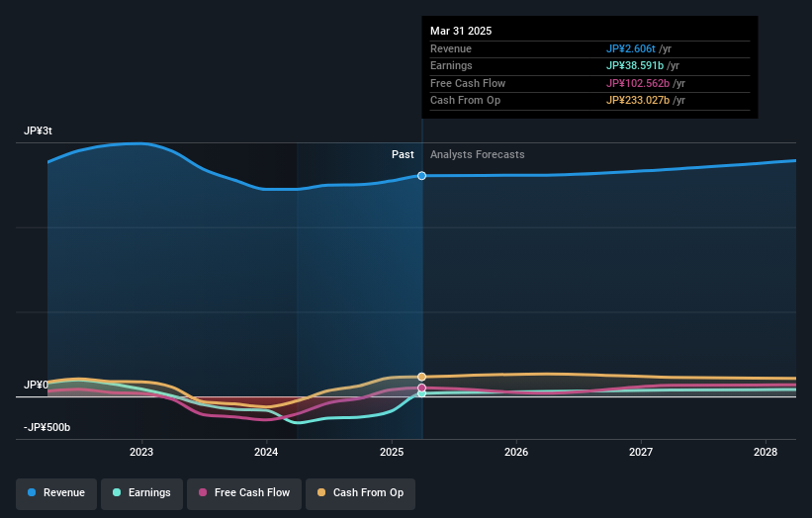Click the JP¥102.562b free cash flow value
Screen dimensions: 812x518
coord(638,83)
